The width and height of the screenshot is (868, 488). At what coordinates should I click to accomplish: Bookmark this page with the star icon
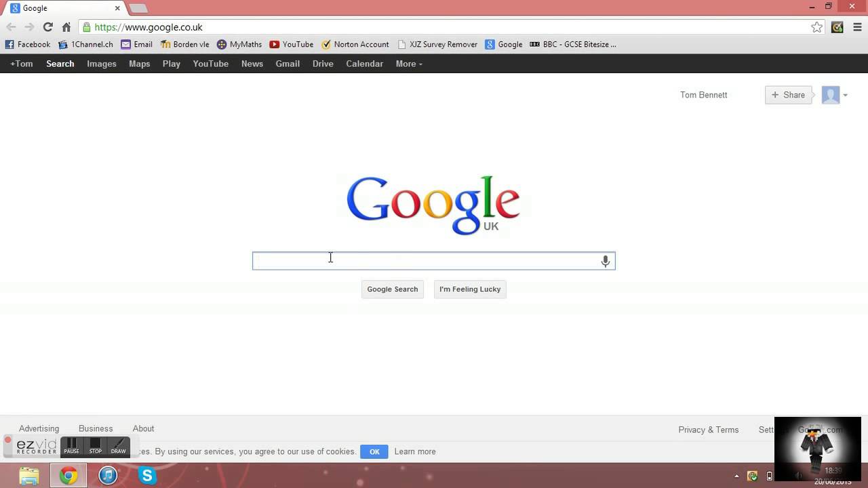(816, 27)
